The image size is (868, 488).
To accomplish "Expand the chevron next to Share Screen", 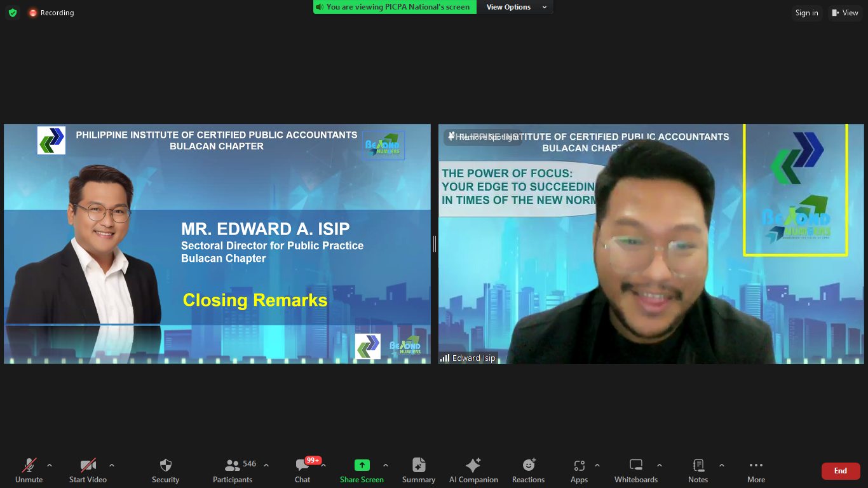I will pos(385,465).
